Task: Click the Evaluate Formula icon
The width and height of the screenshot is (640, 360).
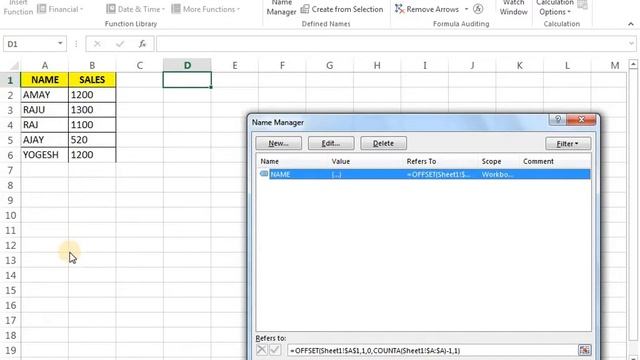Action: 478,9
